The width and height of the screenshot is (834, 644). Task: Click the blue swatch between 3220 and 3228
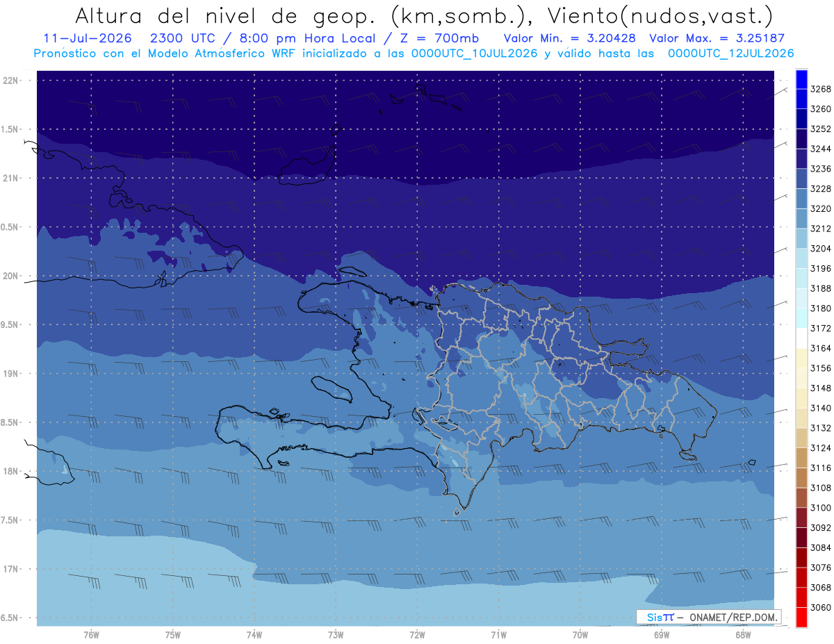click(x=801, y=199)
